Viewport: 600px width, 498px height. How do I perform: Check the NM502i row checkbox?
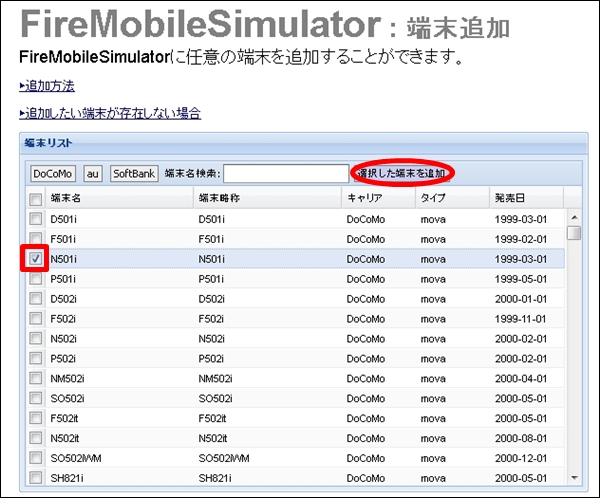[x=36, y=378]
